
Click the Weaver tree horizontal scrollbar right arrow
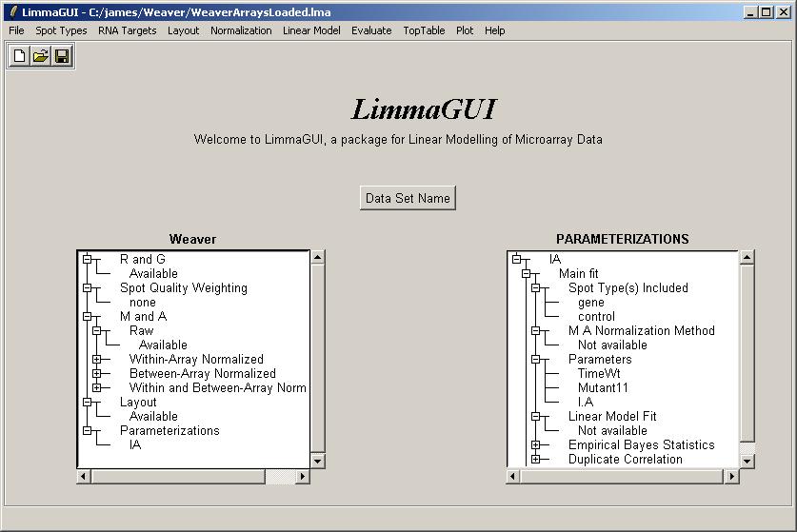point(303,476)
